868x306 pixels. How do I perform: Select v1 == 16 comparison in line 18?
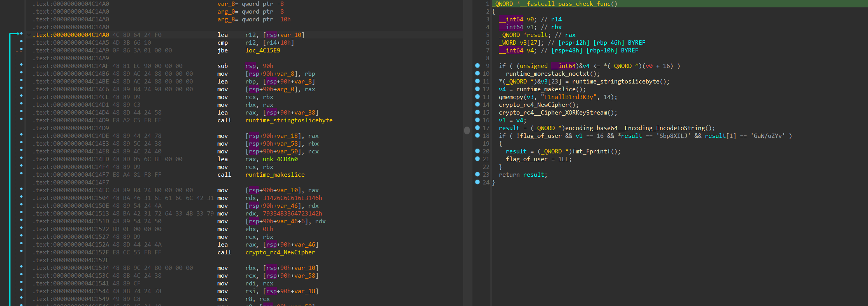(589, 136)
